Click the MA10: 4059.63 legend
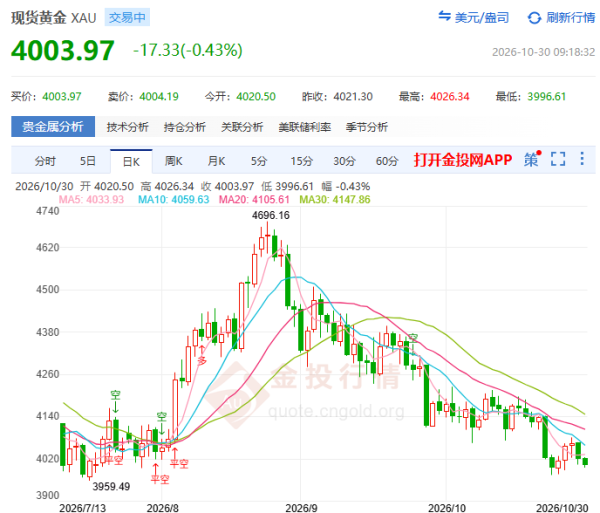Screen dimensions: 600x513 (x=173, y=199)
